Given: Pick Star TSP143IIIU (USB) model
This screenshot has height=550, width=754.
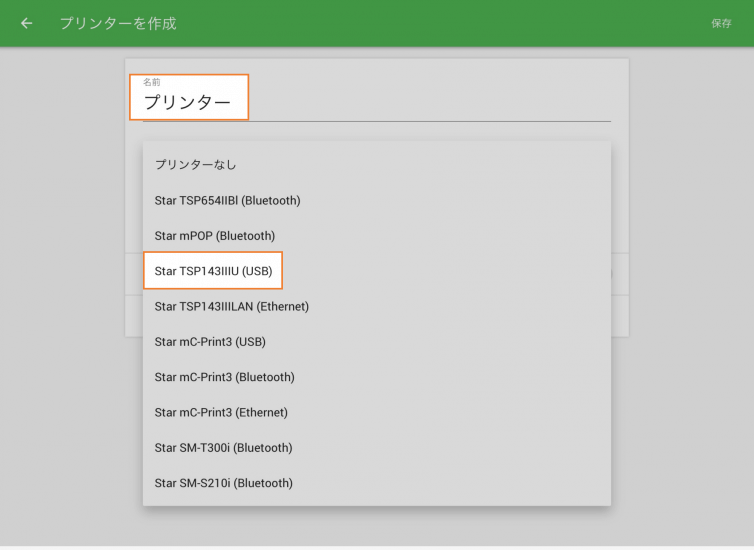Looking at the screenshot, I should tap(377, 271).
